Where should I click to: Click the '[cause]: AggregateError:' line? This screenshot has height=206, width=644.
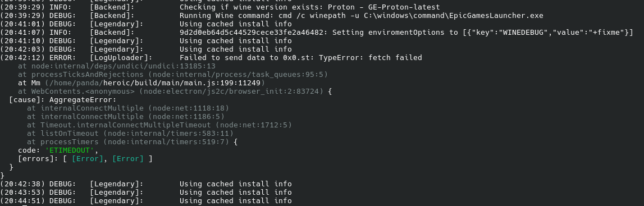63,100
